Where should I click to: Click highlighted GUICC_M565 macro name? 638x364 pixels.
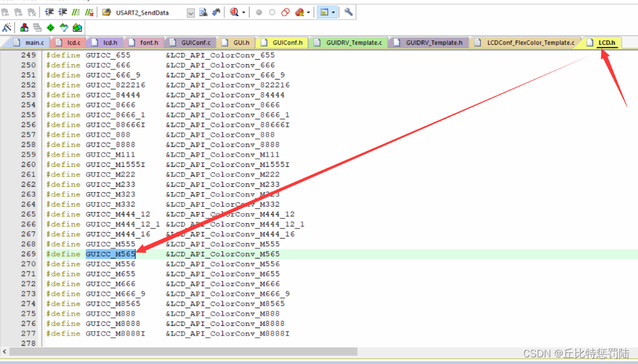110,254
